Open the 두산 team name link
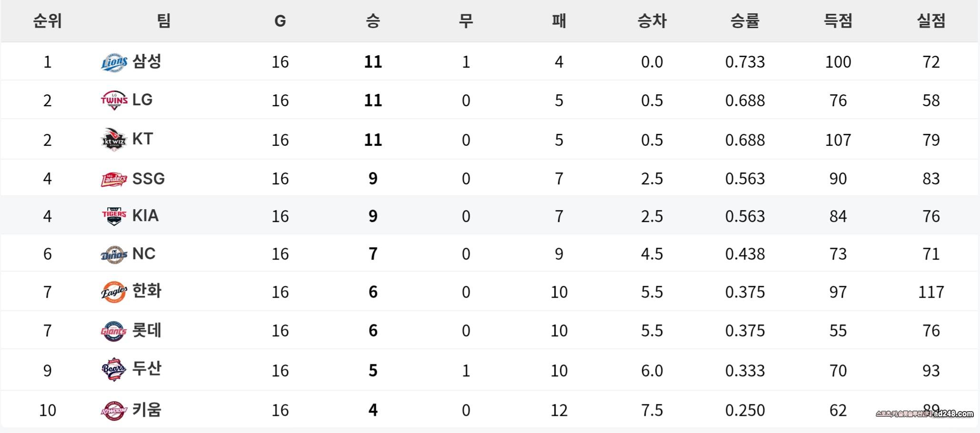 pyautogui.click(x=147, y=369)
